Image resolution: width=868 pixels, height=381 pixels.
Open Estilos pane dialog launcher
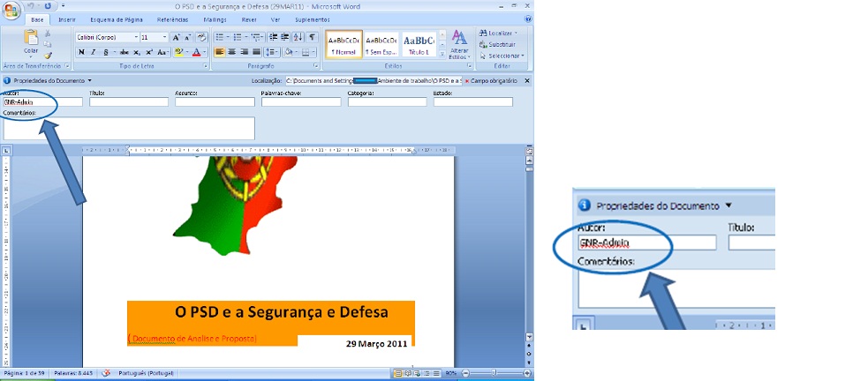tap(470, 66)
